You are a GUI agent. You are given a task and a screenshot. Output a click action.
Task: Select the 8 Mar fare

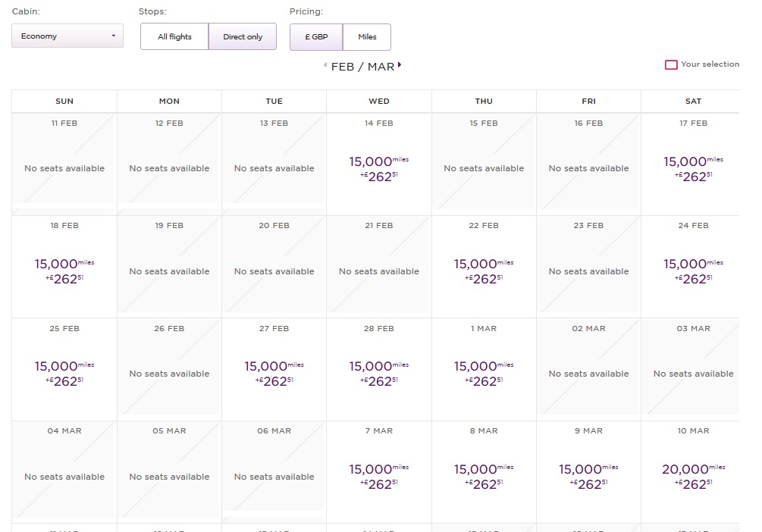tap(484, 476)
